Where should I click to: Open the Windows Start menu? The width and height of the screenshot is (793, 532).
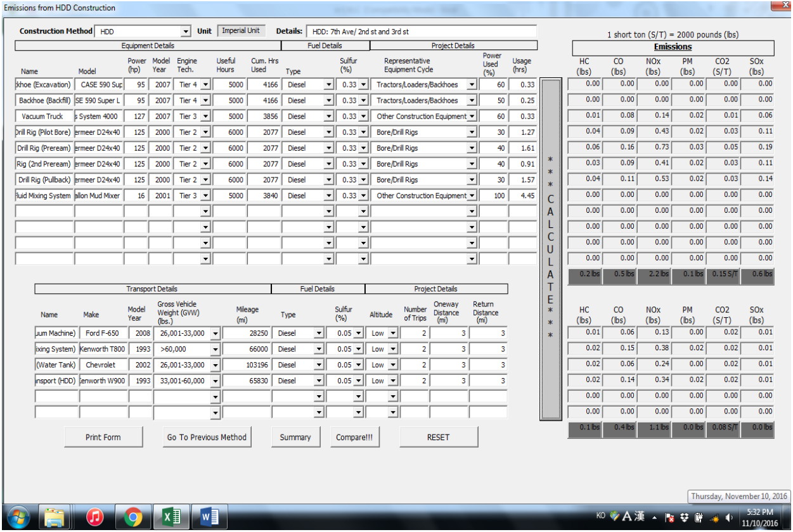pos(18,517)
